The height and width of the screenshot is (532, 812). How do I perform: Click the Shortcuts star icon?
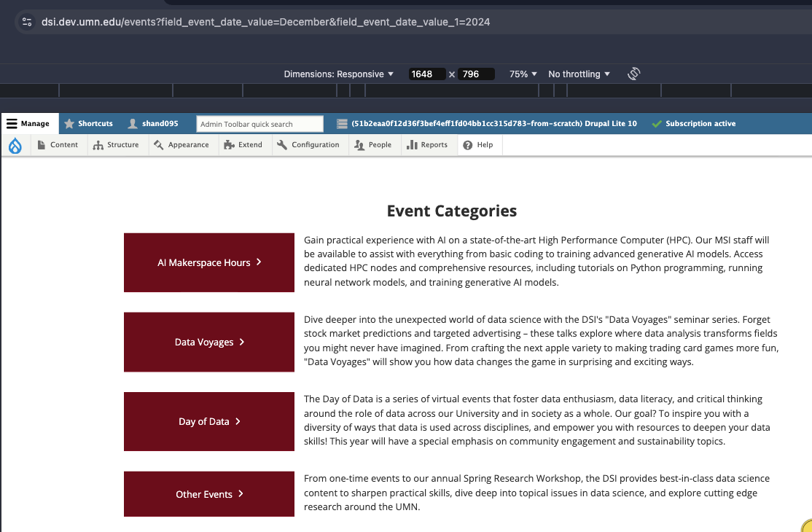point(70,124)
